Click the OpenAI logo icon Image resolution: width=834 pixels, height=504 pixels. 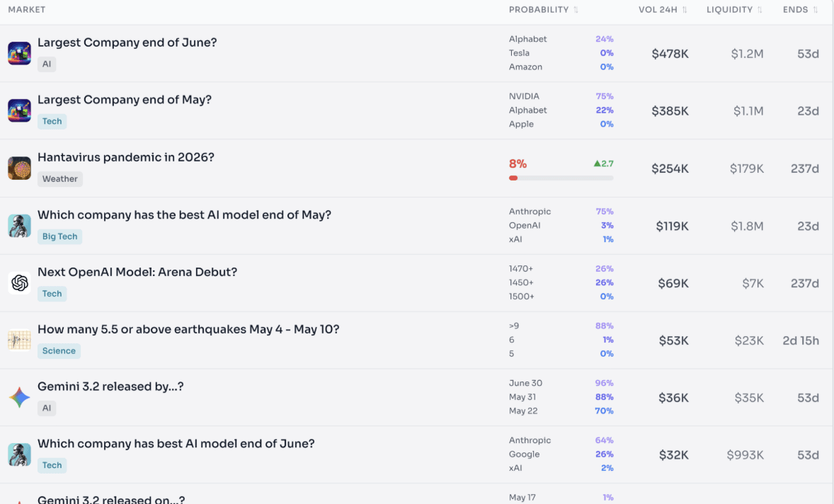click(19, 283)
